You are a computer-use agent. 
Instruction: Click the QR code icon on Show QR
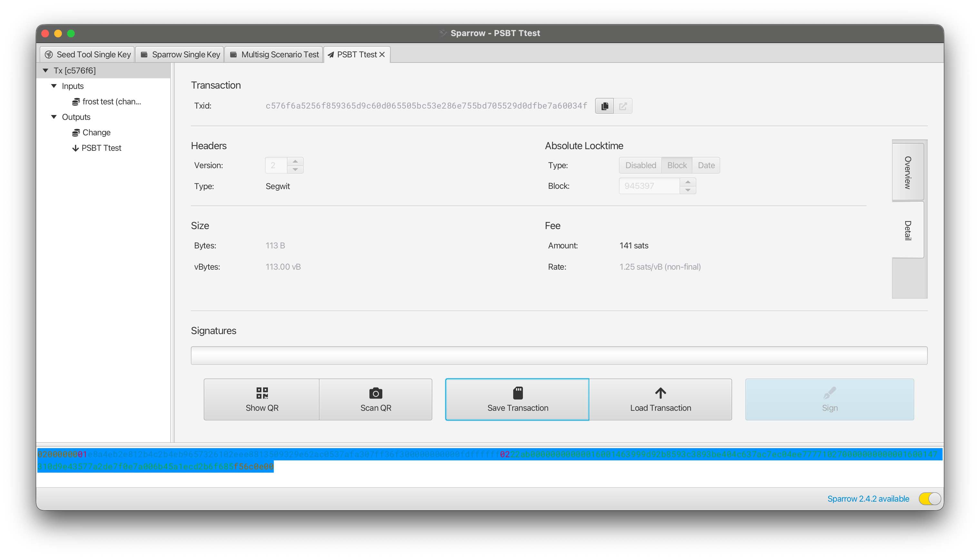click(262, 393)
